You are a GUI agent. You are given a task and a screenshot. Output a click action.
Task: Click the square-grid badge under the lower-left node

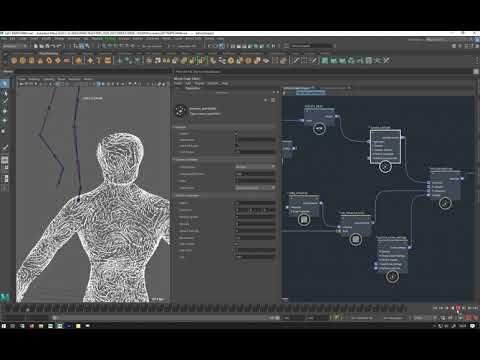[x=304, y=219]
